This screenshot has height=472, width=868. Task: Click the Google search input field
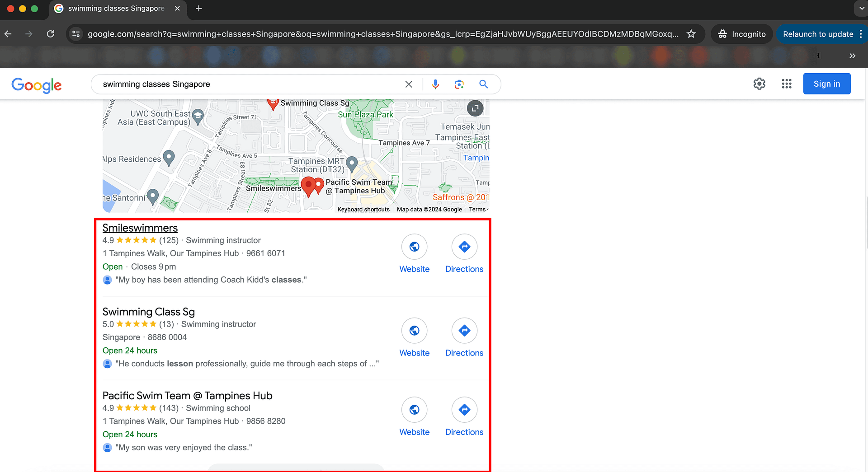(x=249, y=84)
